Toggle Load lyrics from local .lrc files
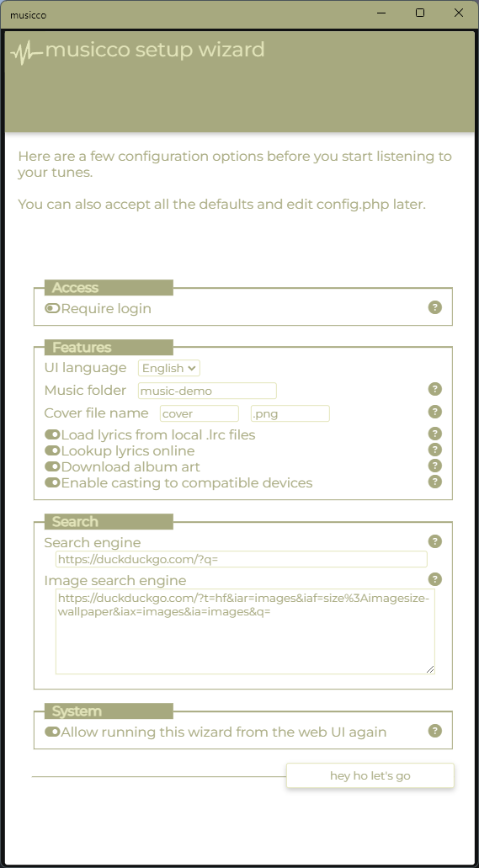The width and height of the screenshot is (479, 868). (52, 435)
